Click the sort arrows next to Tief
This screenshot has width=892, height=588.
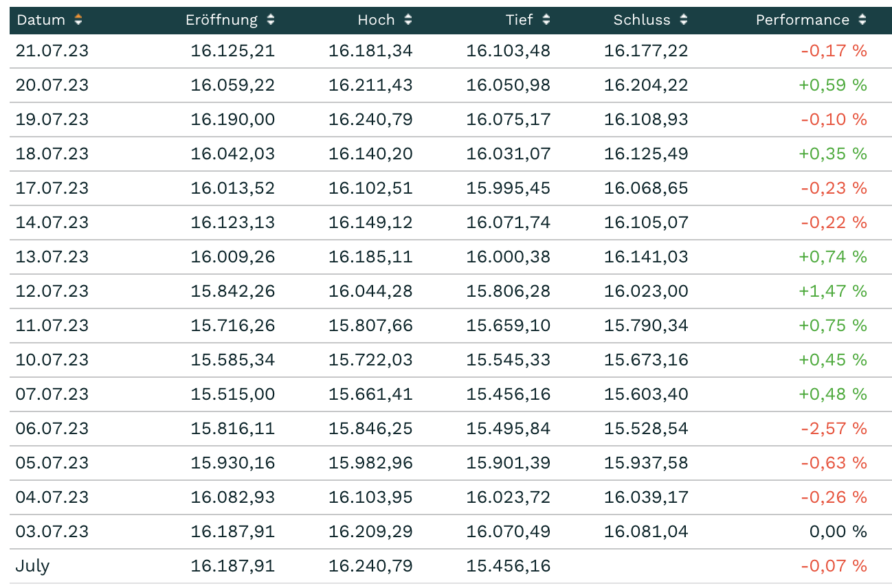point(546,20)
